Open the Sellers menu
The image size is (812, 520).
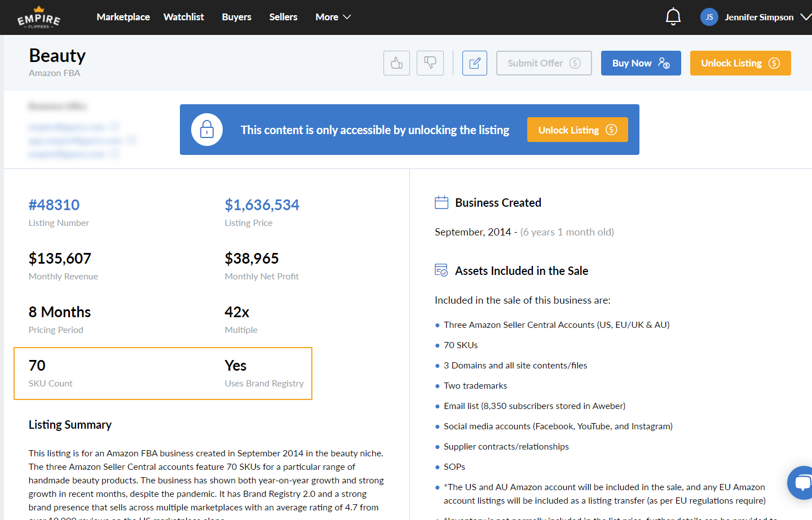(x=283, y=17)
